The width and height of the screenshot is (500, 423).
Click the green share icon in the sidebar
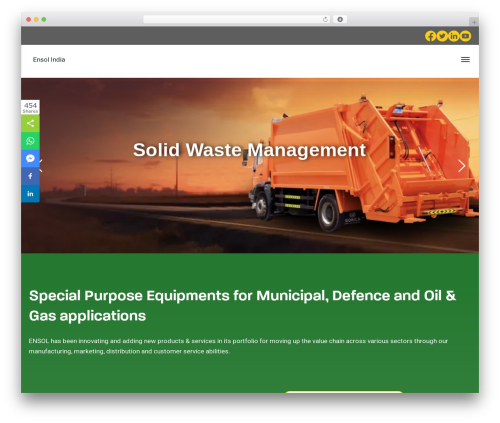(30, 123)
